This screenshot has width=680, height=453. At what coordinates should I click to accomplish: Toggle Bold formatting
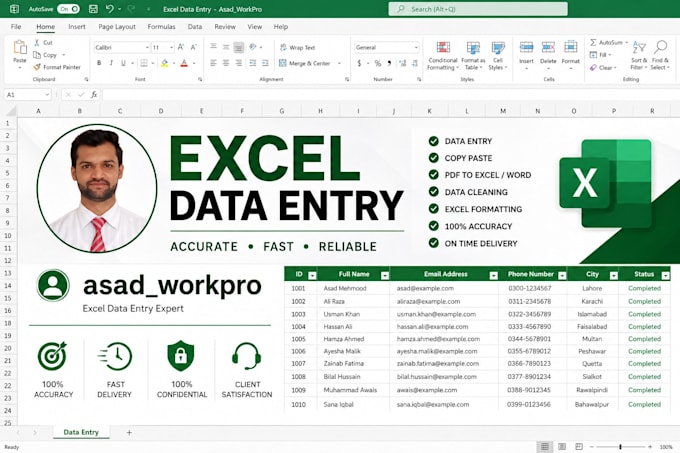point(99,63)
